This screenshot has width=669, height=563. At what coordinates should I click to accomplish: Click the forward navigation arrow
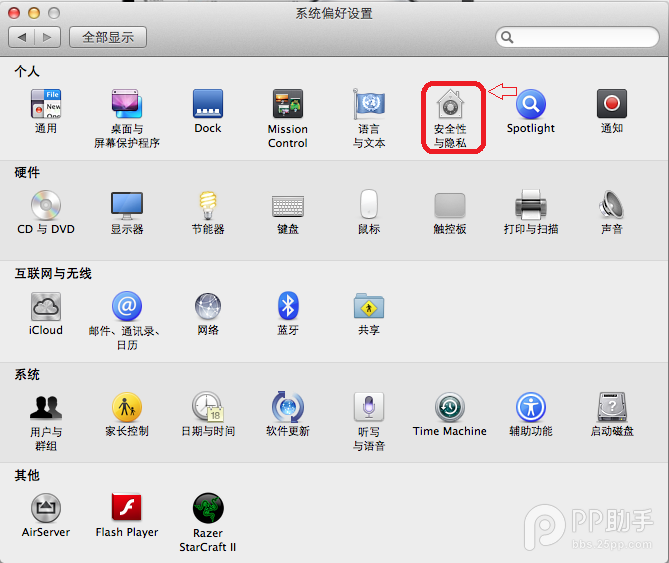pyautogui.click(x=48, y=37)
